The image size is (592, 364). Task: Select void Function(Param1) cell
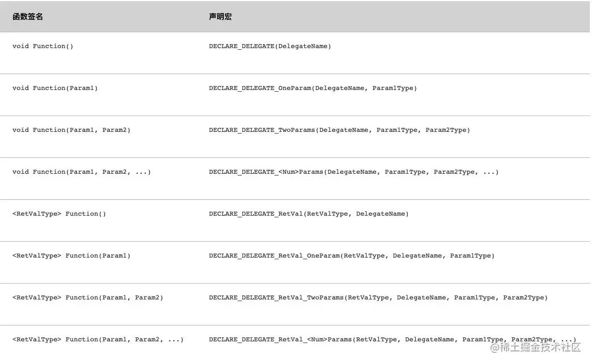55,88
